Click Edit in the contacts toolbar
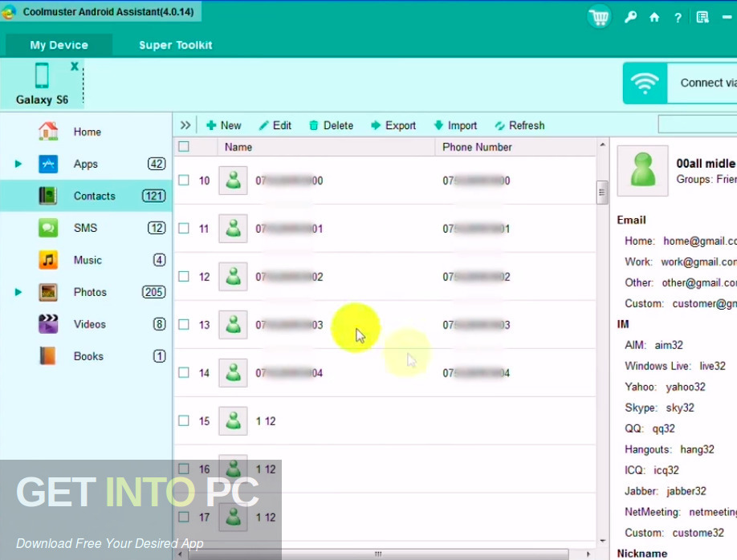The width and height of the screenshot is (737, 560). tap(275, 125)
